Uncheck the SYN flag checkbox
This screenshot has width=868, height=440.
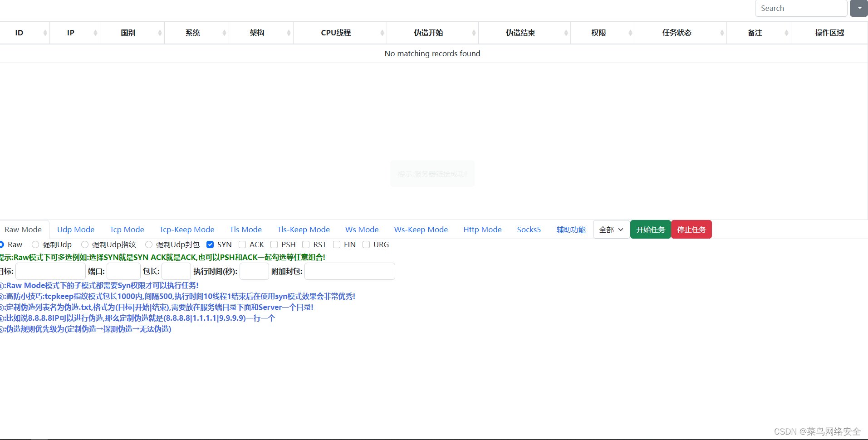[x=210, y=244]
